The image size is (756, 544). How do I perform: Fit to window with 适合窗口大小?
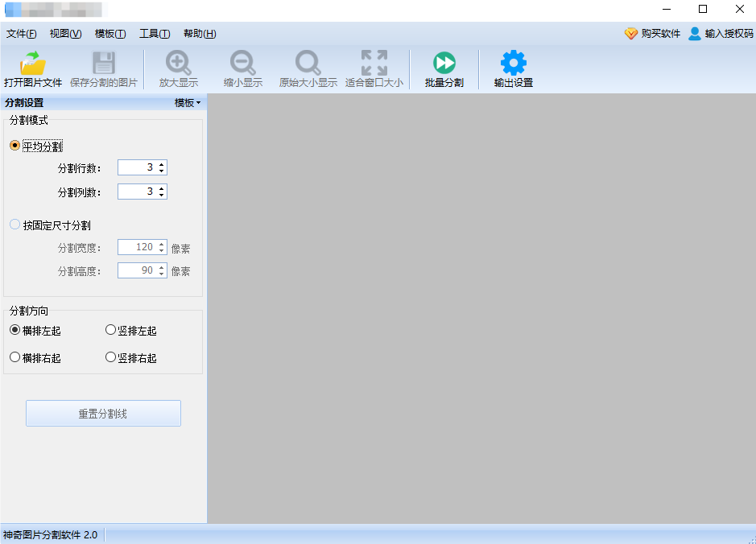click(374, 69)
